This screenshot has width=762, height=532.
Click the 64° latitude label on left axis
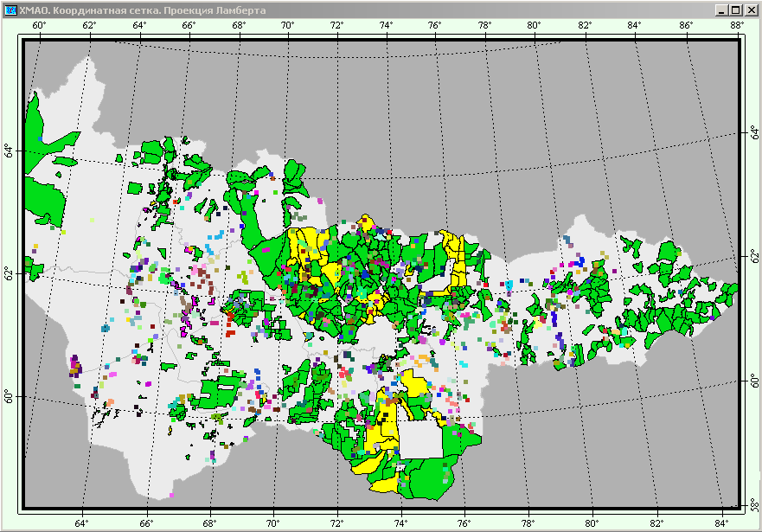click(x=9, y=151)
